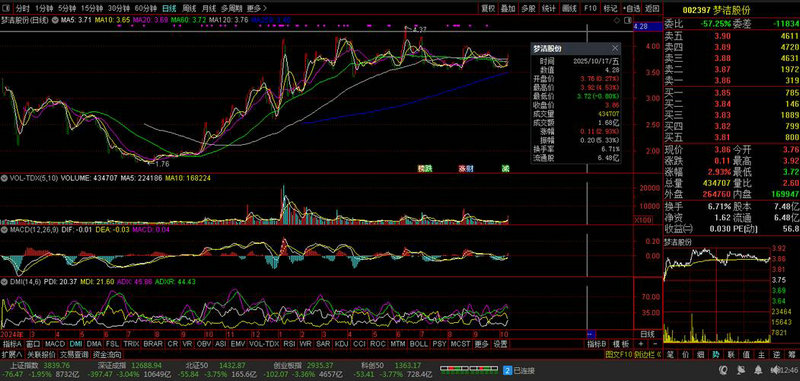Switch to 周线 weekly chart
The image size is (800, 381).
189,8
